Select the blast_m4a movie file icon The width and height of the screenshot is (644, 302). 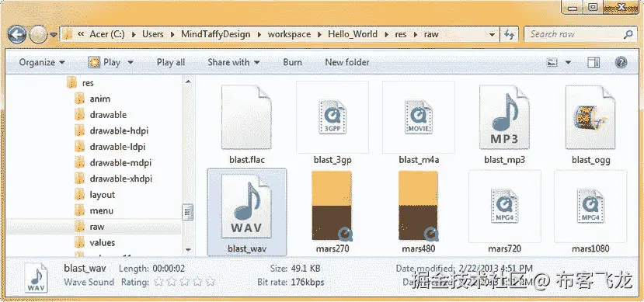click(x=419, y=117)
